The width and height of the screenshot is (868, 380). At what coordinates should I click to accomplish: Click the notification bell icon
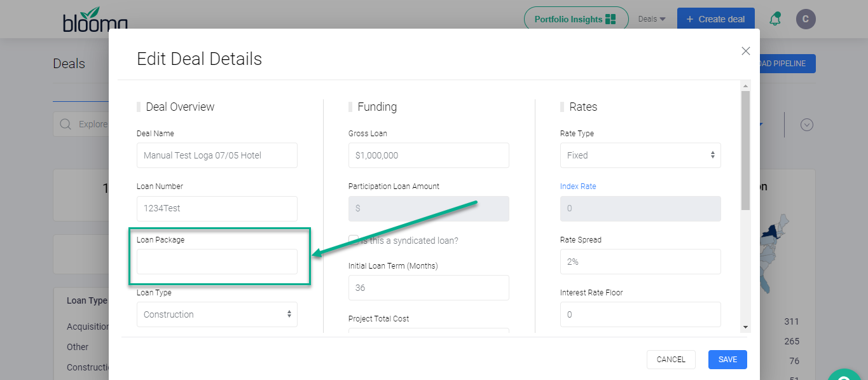(775, 19)
